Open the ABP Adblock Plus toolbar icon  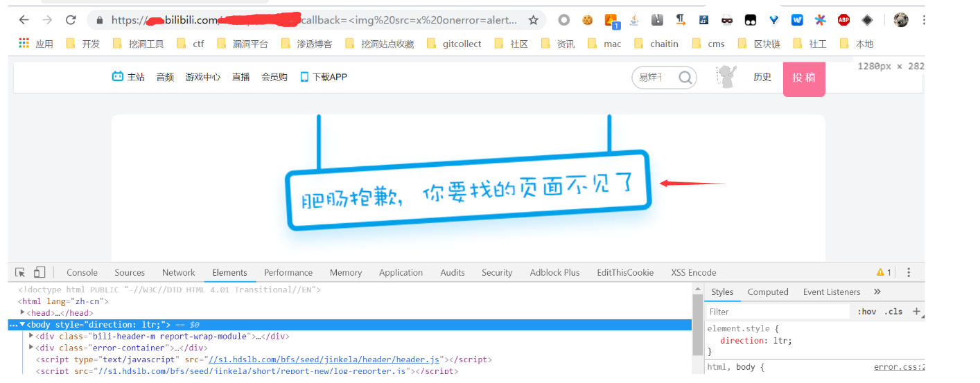tap(843, 20)
